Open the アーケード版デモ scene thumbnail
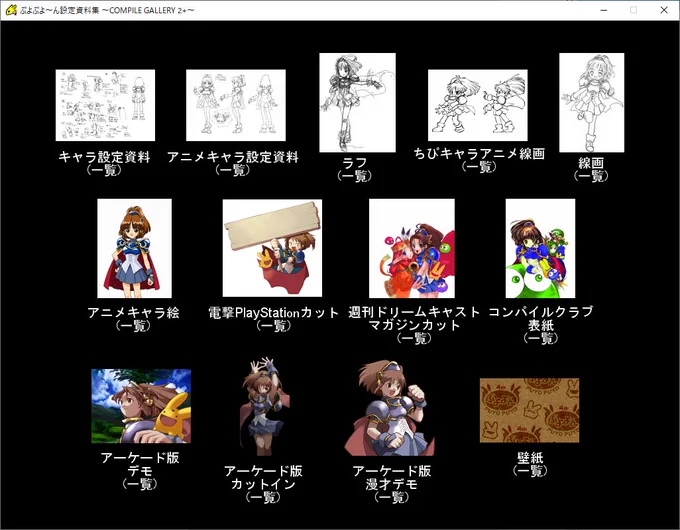Image resolution: width=680 pixels, height=530 pixels. (141, 406)
